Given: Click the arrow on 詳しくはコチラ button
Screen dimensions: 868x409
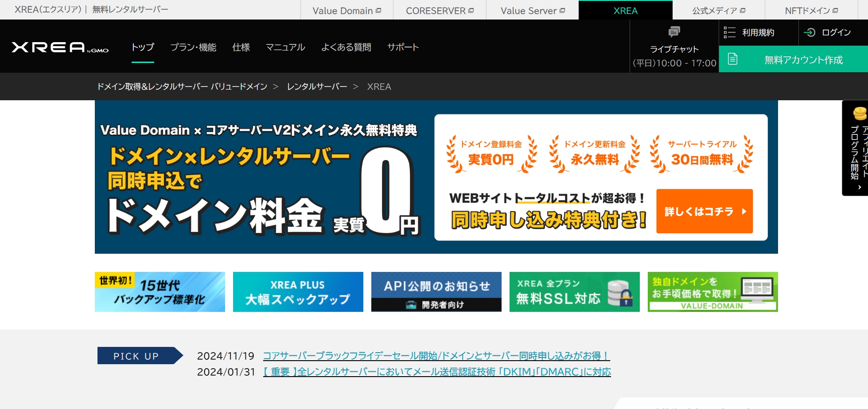Looking at the screenshot, I should pos(744,212).
